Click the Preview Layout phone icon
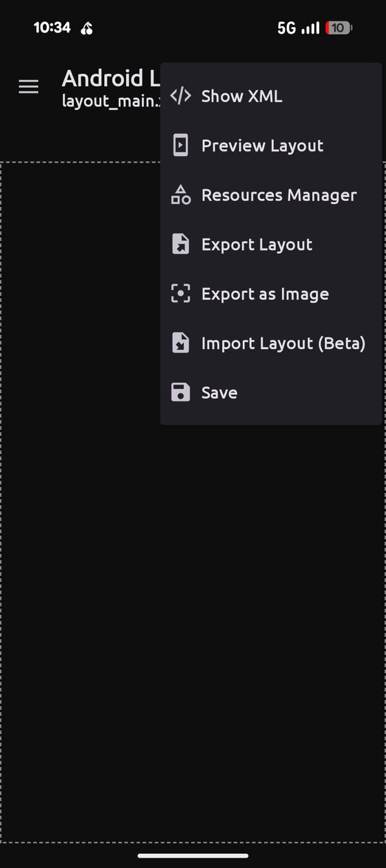This screenshot has width=386, height=868. pos(180,145)
